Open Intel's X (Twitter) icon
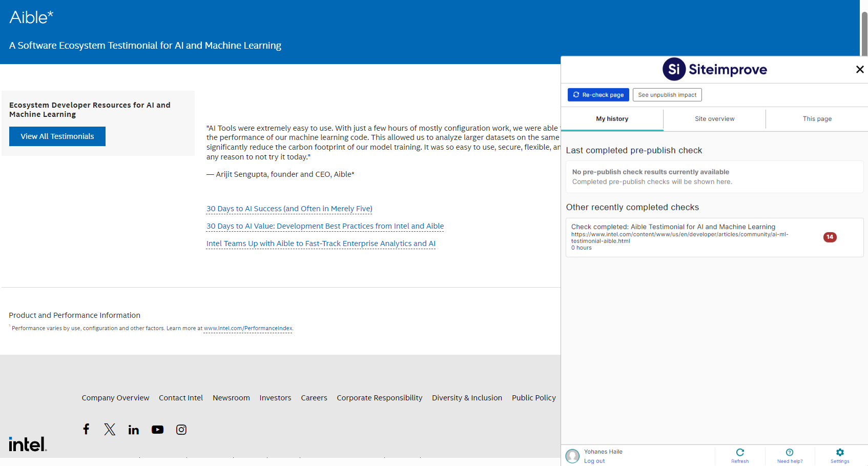The width and height of the screenshot is (868, 466). coord(110,429)
